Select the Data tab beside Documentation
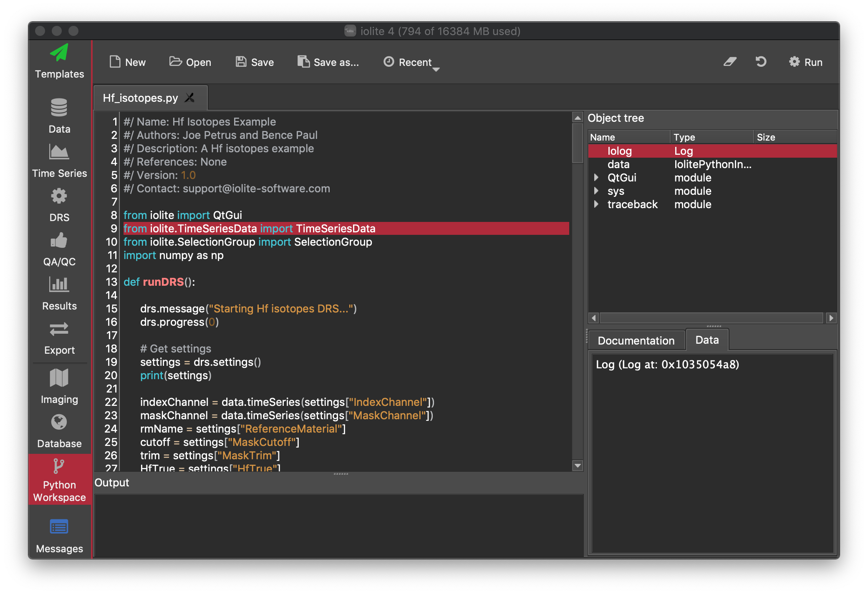This screenshot has height=594, width=868. tap(707, 340)
